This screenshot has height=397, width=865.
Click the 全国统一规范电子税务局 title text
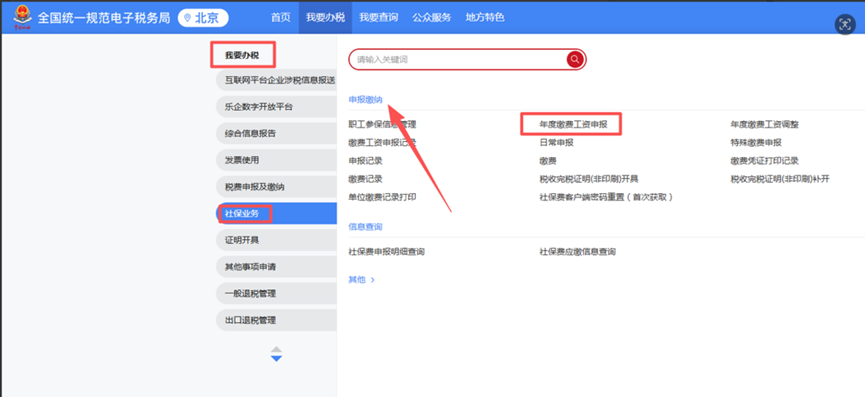click(104, 18)
